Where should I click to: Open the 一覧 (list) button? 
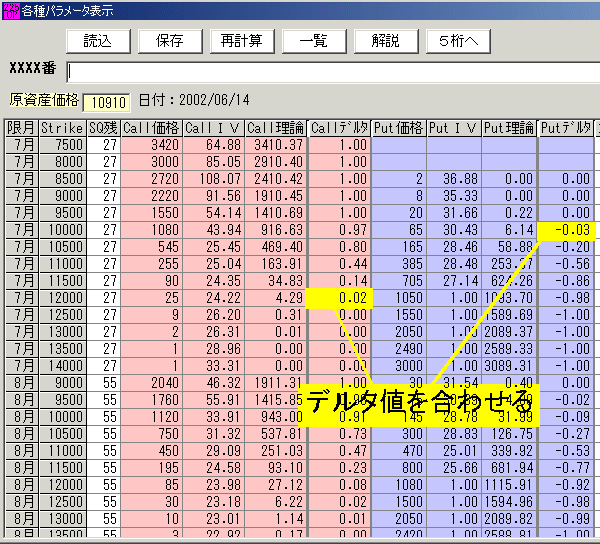coord(314,41)
